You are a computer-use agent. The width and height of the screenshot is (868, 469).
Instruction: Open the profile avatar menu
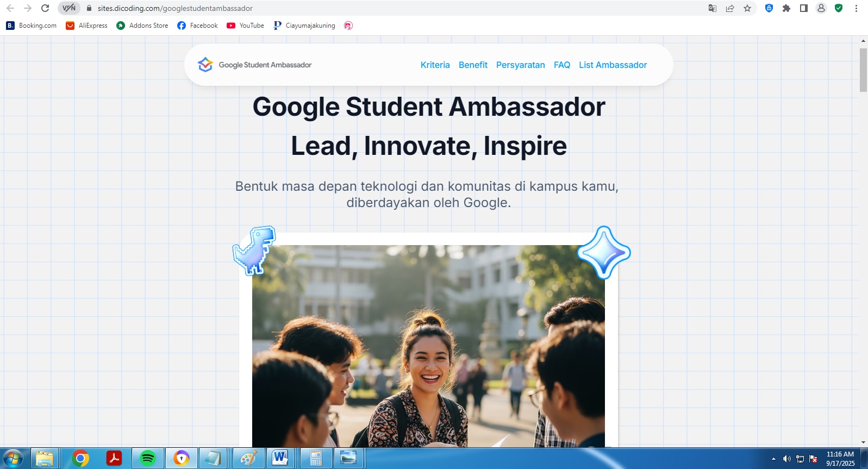click(x=821, y=8)
